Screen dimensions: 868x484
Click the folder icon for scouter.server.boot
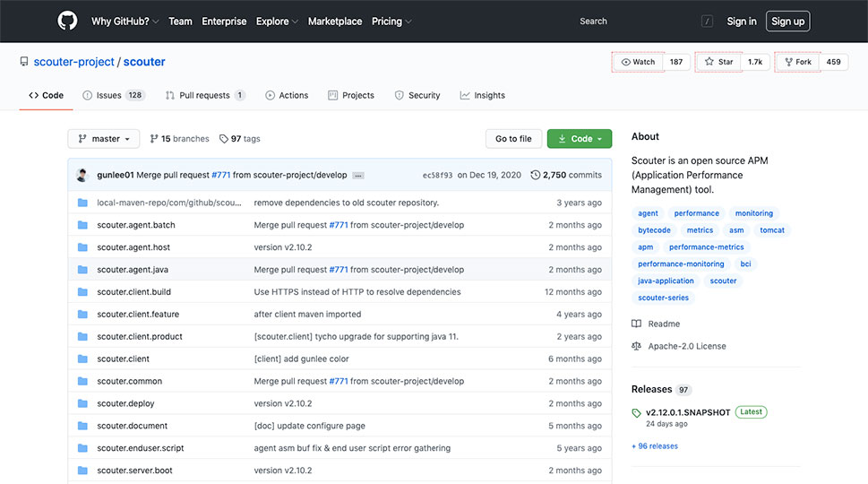[82, 471]
